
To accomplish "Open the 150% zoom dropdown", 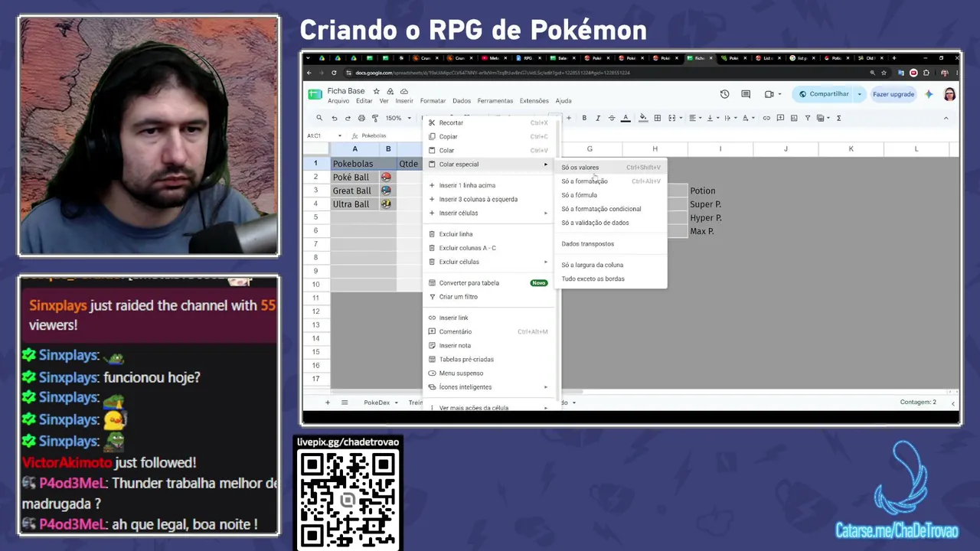I will pyautogui.click(x=397, y=118).
